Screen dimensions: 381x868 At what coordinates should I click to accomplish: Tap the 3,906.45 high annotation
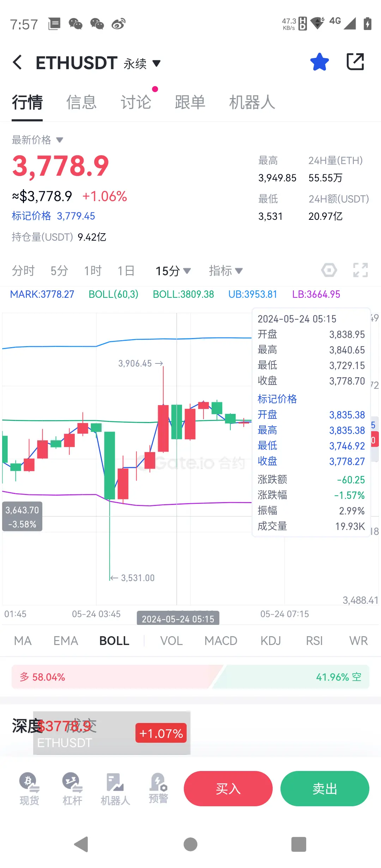[140, 363]
